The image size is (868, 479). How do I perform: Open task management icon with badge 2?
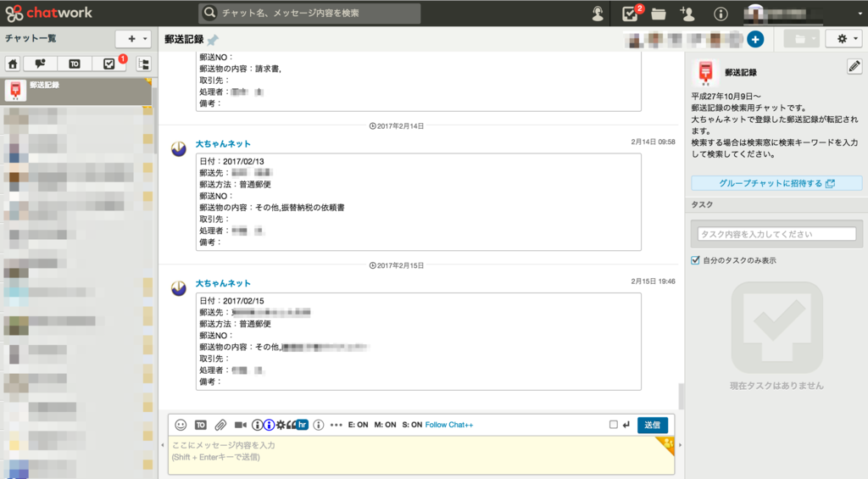tap(631, 13)
